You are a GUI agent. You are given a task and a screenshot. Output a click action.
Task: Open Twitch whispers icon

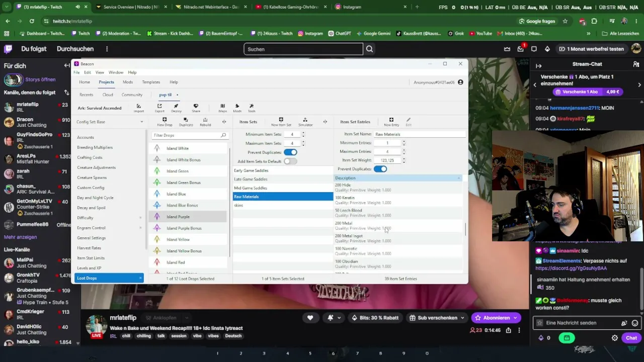(534, 49)
